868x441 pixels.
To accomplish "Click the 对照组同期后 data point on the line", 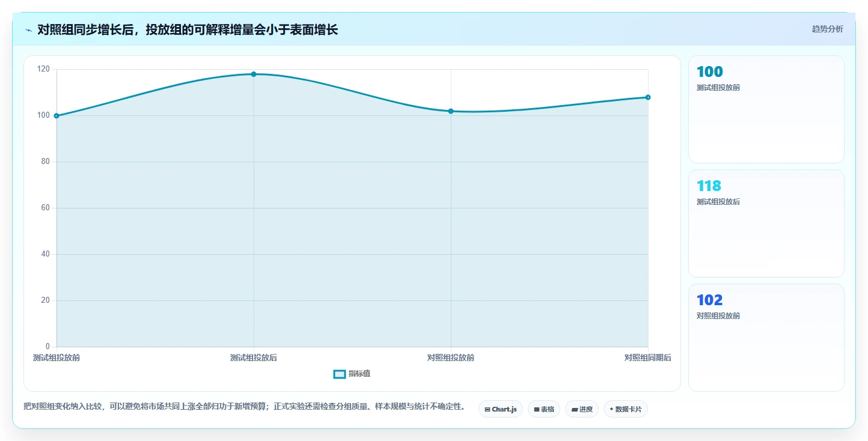I will 648,97.
